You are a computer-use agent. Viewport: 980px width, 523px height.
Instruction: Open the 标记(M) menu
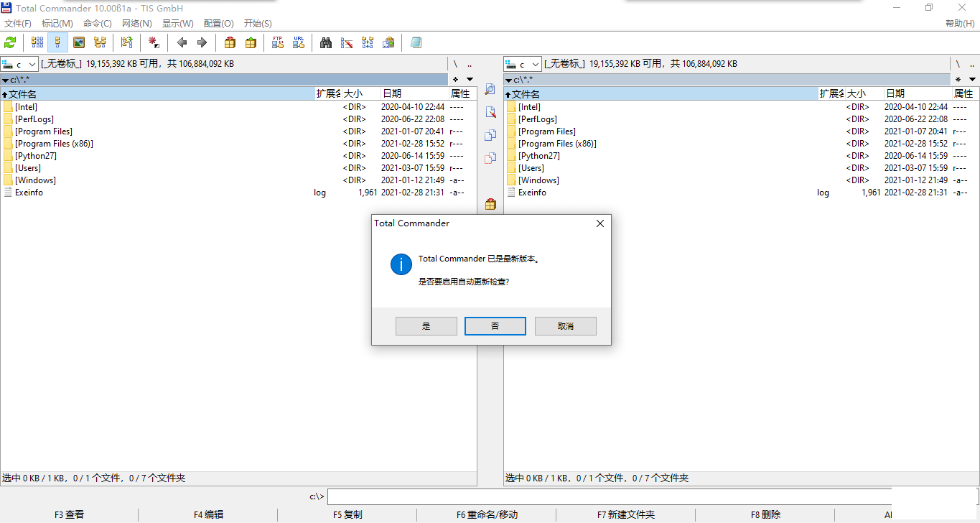(57, 24)
